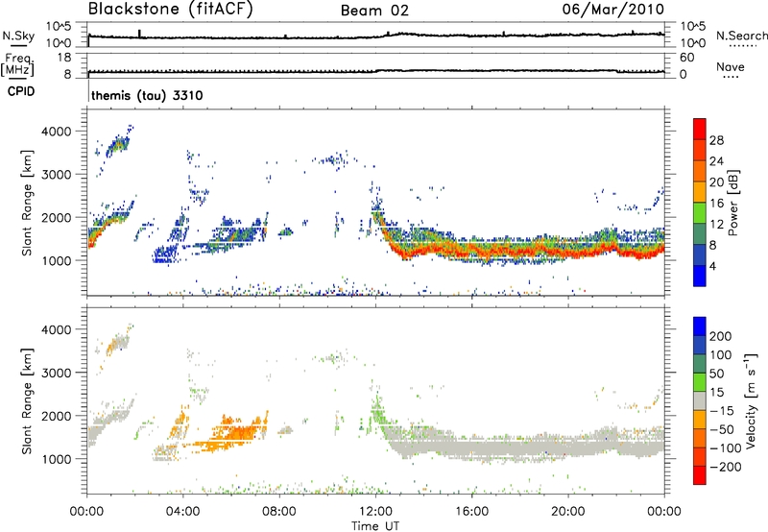Click the 'Time UT' axis title
This screenshot has width=768, height=532.
click(x=375, y=525)
